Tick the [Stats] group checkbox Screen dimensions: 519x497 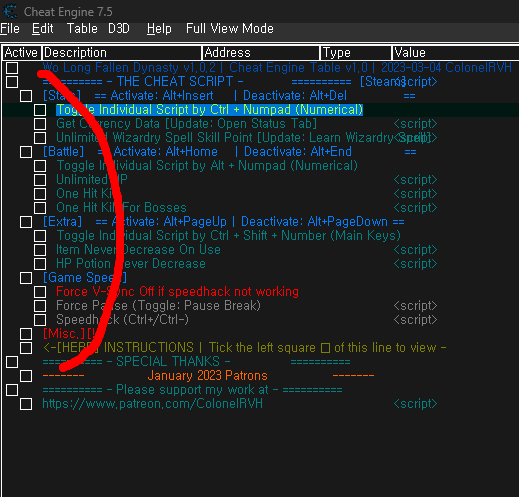click(x=26, y=96)
